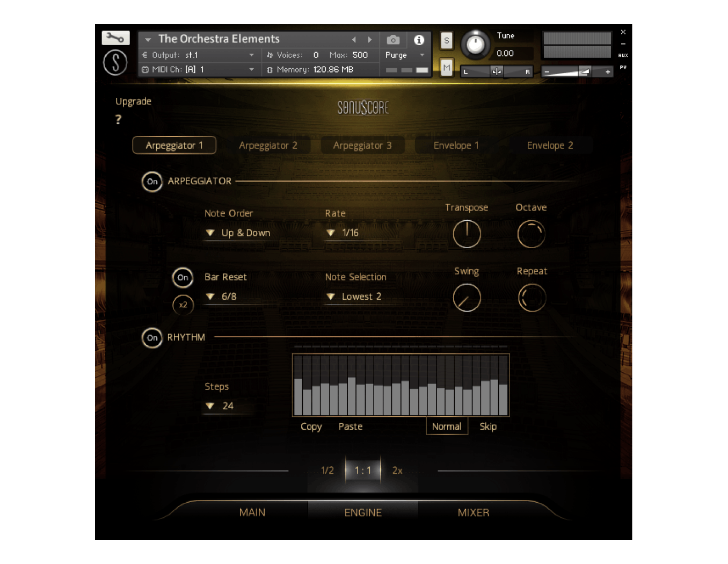The width and height of the screenshot is (728, 564).
Task: Set tempo to 2x
Action: 397,471
